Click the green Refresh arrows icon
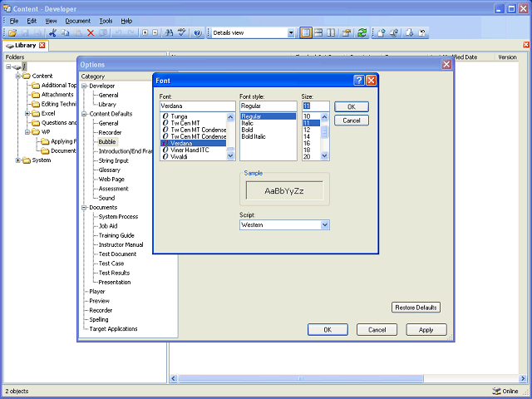This screenshot has width=532, height=399. [362, 33]
